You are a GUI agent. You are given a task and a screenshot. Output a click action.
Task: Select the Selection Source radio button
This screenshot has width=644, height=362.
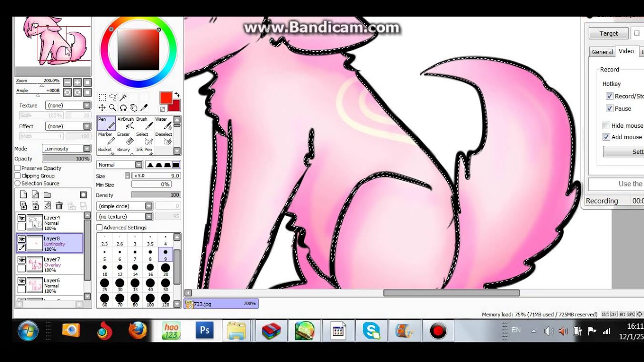coord(18,183)
